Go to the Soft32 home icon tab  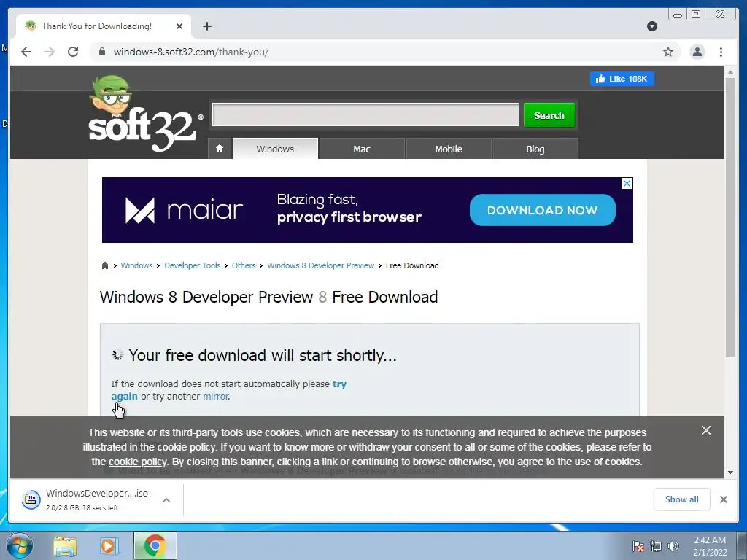pos(220,149)
